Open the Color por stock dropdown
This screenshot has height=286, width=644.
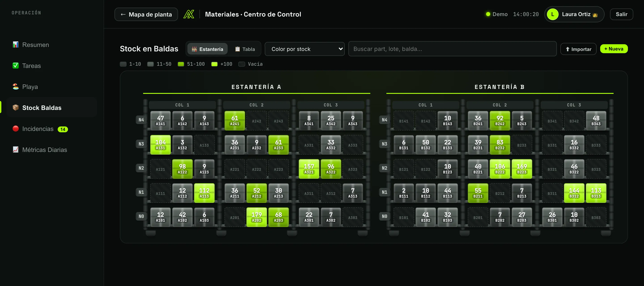[x=305, y=49]
